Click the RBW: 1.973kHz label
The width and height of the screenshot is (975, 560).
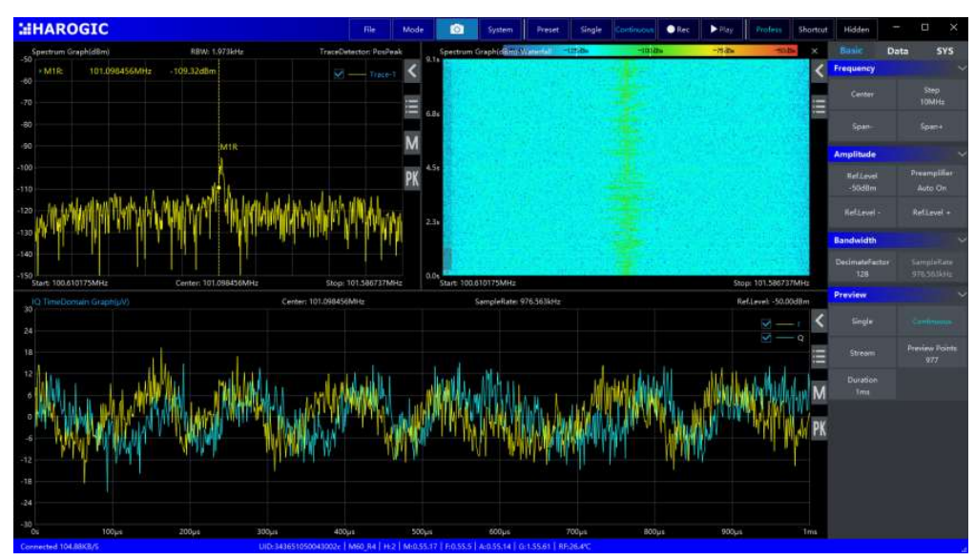[217, 52]
